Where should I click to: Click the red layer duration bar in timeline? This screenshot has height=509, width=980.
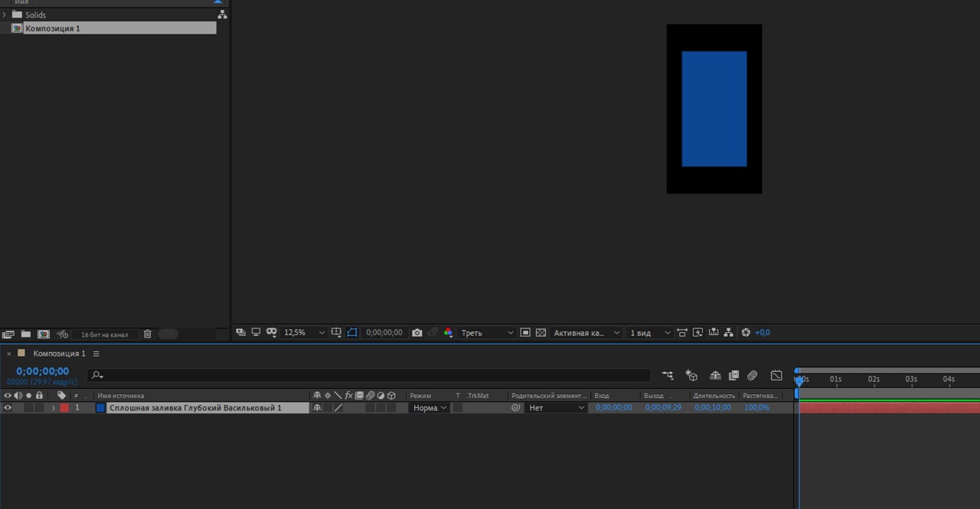click(x=890, y=408)
